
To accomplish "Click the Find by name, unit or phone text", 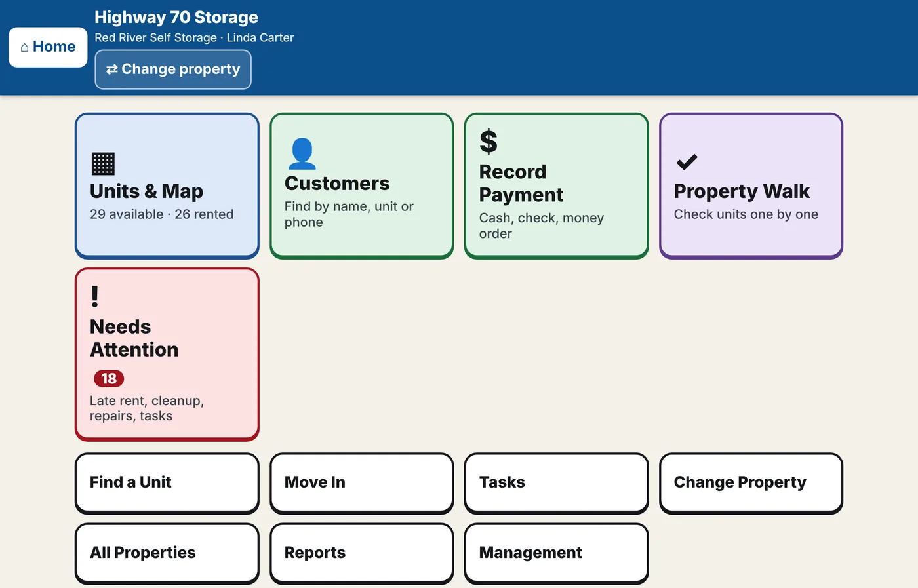I will coord(349,214).
